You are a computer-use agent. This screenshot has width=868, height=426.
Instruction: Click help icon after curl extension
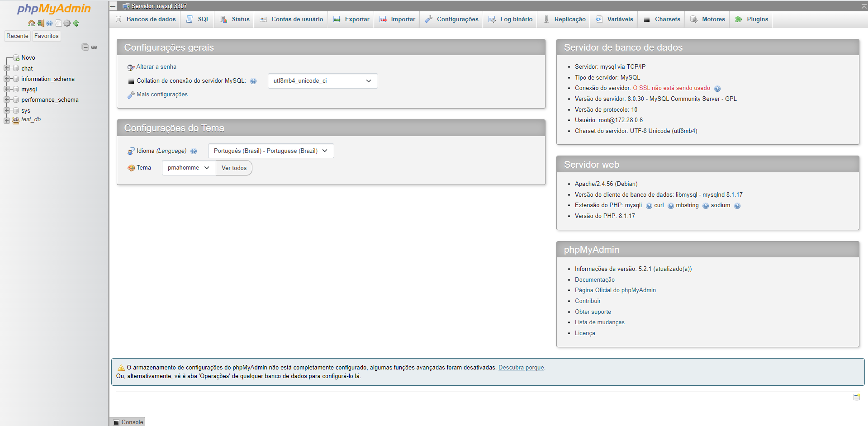pos(671,206)
